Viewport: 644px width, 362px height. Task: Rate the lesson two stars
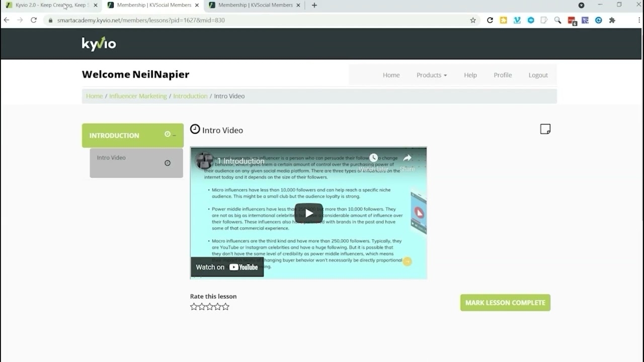pyautogui.click(x=202, y=307)
